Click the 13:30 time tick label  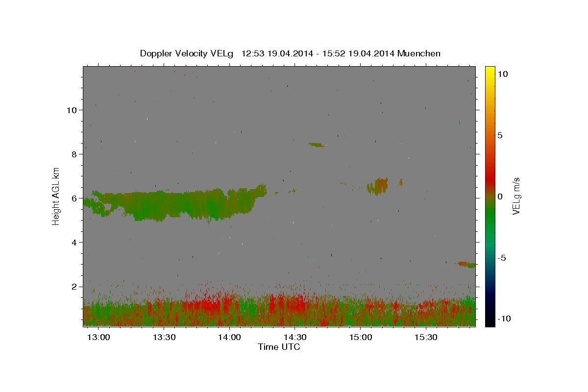[164, 337]
